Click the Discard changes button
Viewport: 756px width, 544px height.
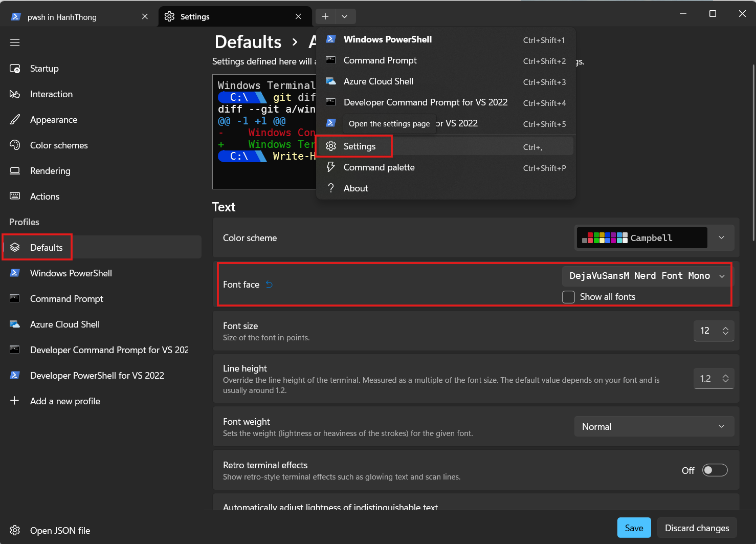[x=697, y=528]
